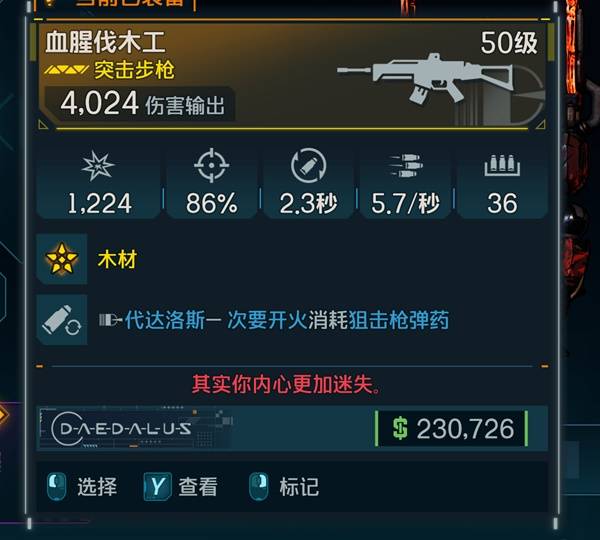Viewport: 600px width, 540px height.
Task: Click the weapon name 血腥伐木工
Action: (105, 42)
